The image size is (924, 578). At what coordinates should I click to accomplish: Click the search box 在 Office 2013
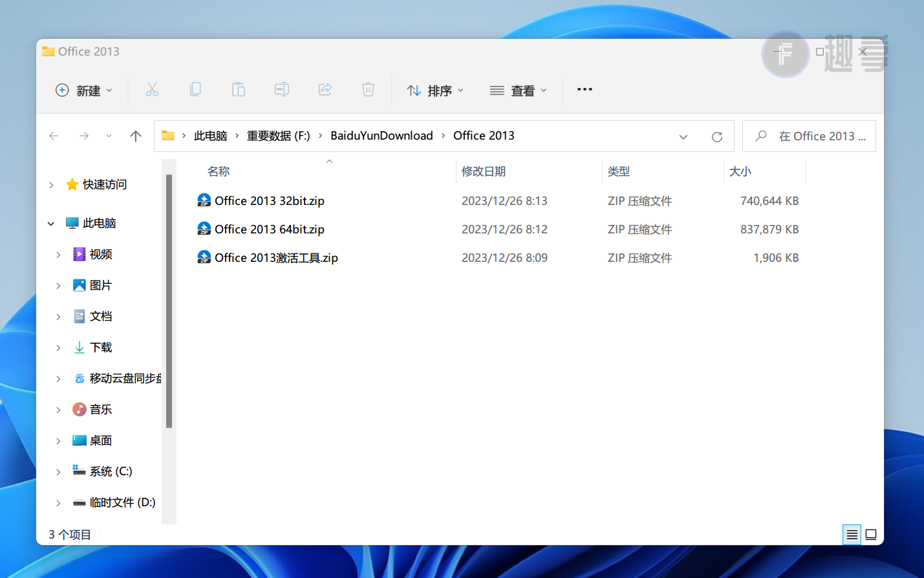[810, 136]
